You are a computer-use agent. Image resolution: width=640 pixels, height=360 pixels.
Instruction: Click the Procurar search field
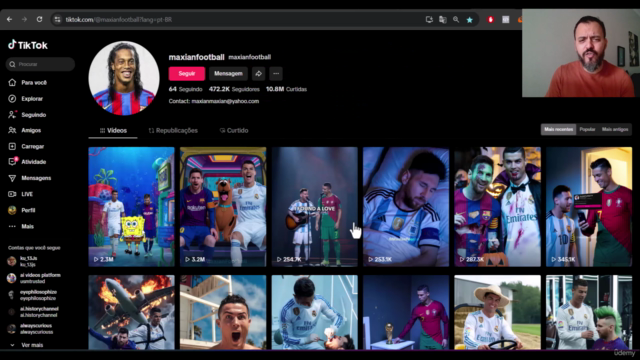[x=40, y=64]
